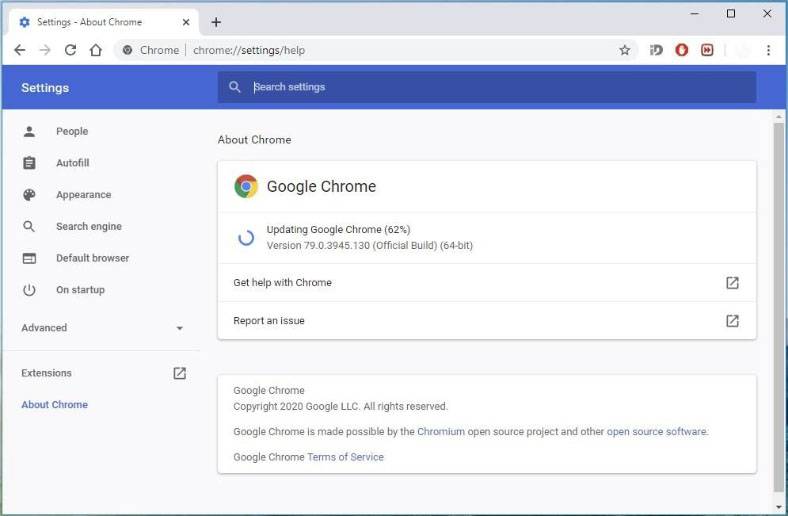Image resolution: width=788 pixels, height=516 pixels.
Task: Minimize the Chrome window
Action: (x=695, y=14)
